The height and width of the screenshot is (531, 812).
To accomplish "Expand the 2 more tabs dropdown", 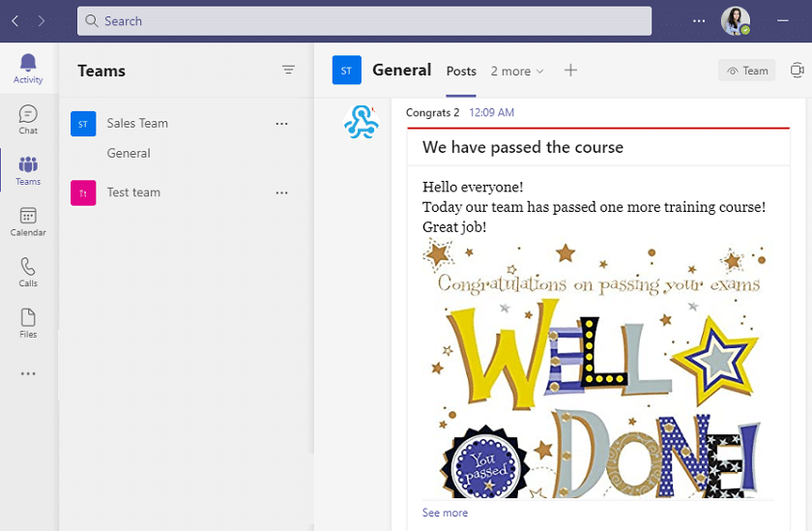I will click(x=517, y=71).
